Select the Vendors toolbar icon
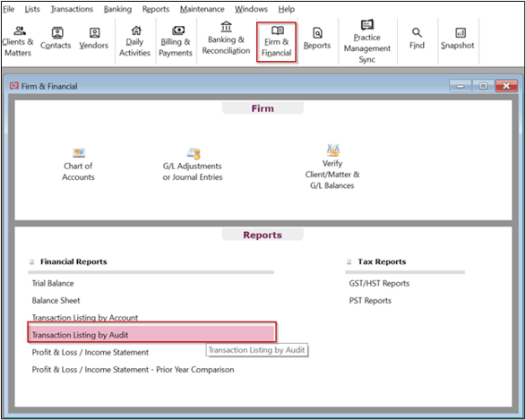 click(94, 39)
